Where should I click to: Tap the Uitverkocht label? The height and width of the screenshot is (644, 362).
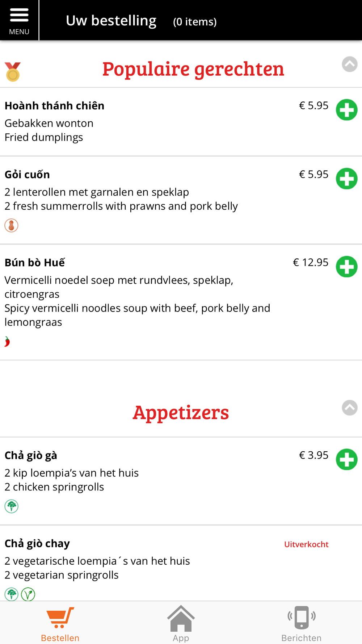coord(306,544)
